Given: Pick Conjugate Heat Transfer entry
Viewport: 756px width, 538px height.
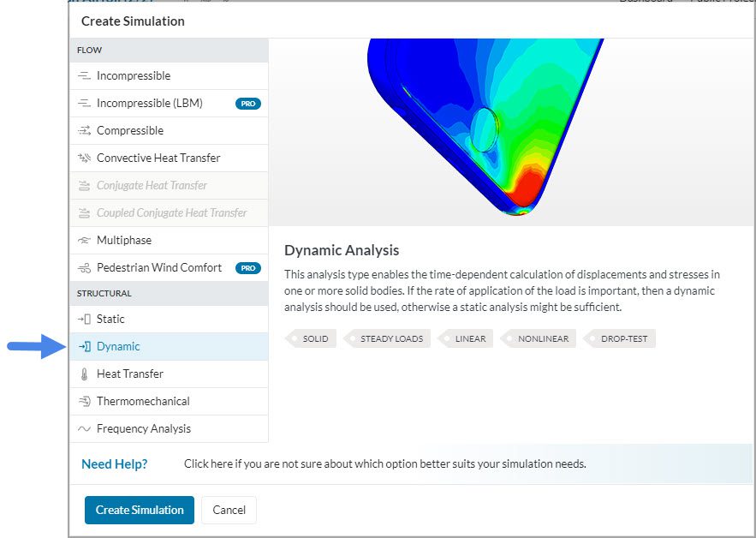Looking at the screenshot, I should [x=152, y=186].
